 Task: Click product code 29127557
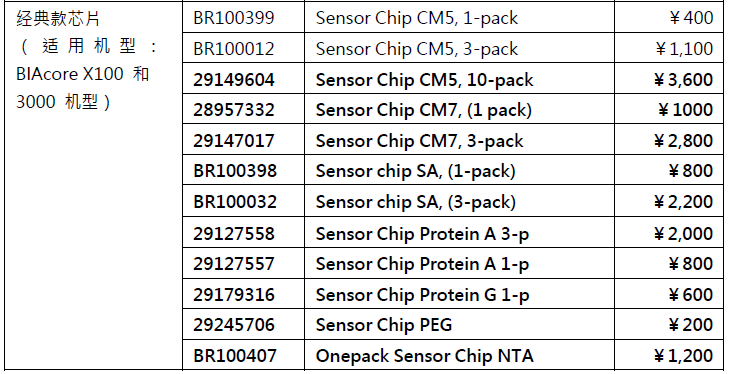click(234, 264)
